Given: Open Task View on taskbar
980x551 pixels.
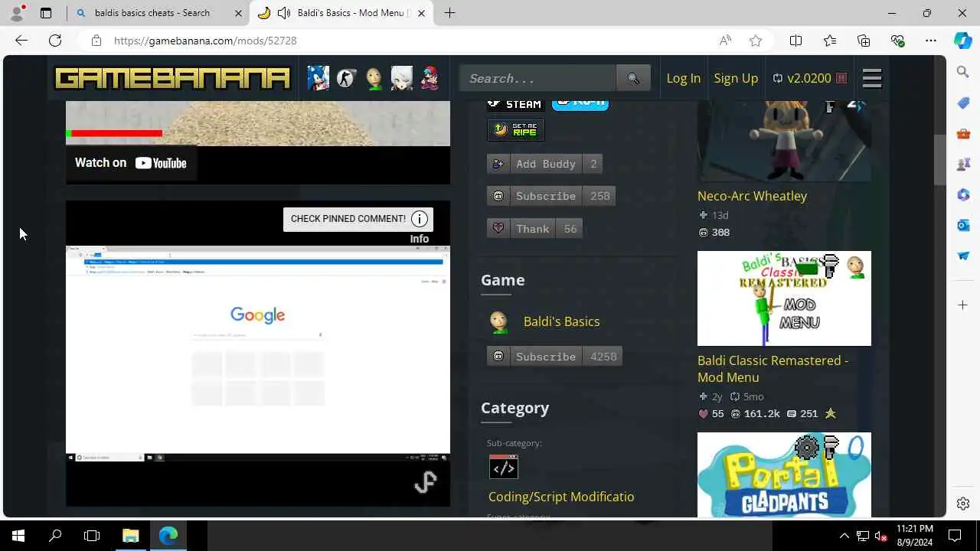Looking at the screenshot, I should (92, 536).
